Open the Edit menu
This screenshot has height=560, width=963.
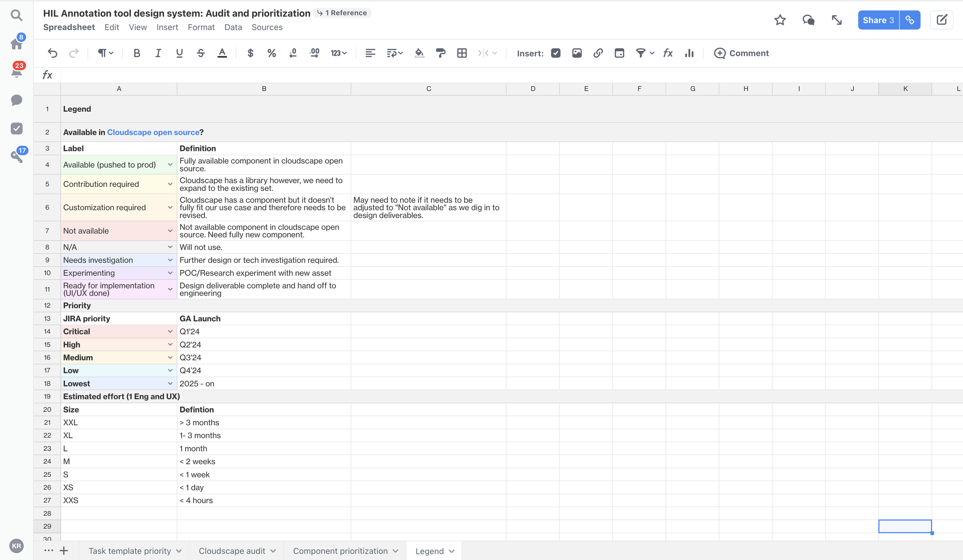pyautogui.click(x=112, y=27)
